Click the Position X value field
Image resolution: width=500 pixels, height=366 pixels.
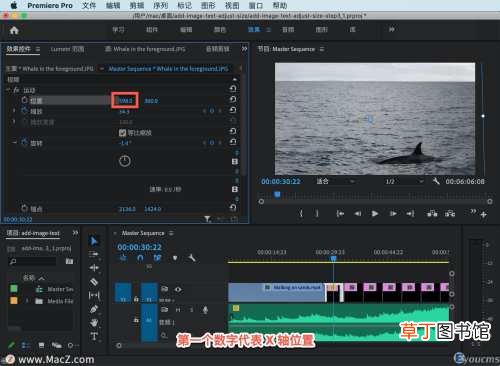[x=125, y=100]
